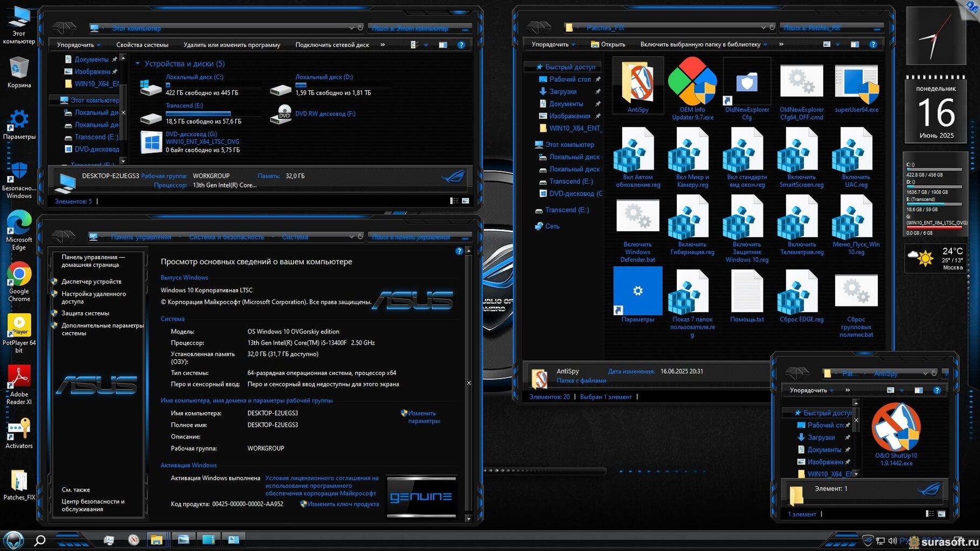Open File Explorer icon on taskbar
Image resolution: width=980 pixels, height=551 pixels.
tap(156, 540)
